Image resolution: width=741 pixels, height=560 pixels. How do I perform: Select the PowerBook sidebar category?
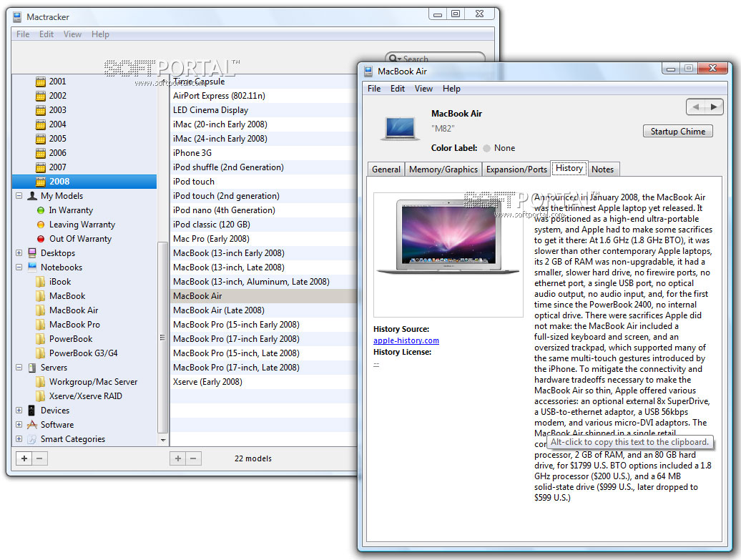(x=71, y=339)
